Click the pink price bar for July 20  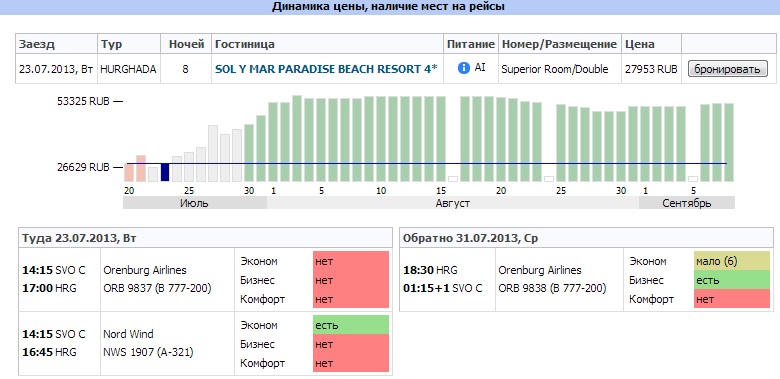(129, 172)
